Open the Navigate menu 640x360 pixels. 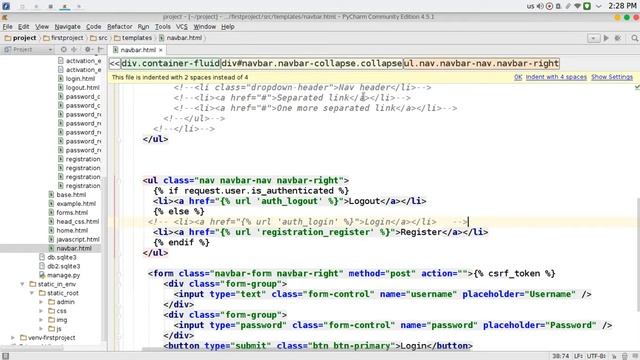point(67,27)
